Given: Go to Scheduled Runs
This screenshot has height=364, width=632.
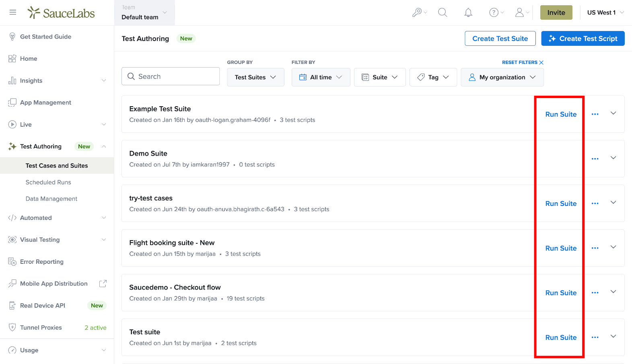Looking at the screenshot, I should coord(48,182).
